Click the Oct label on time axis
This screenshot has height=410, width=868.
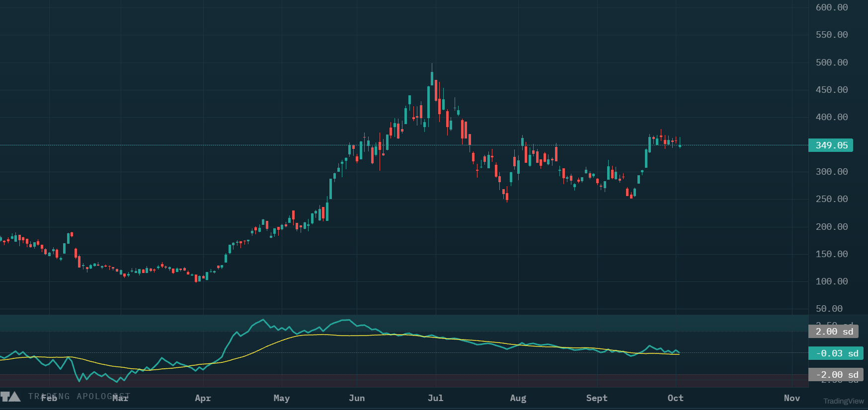coord(676,398)
